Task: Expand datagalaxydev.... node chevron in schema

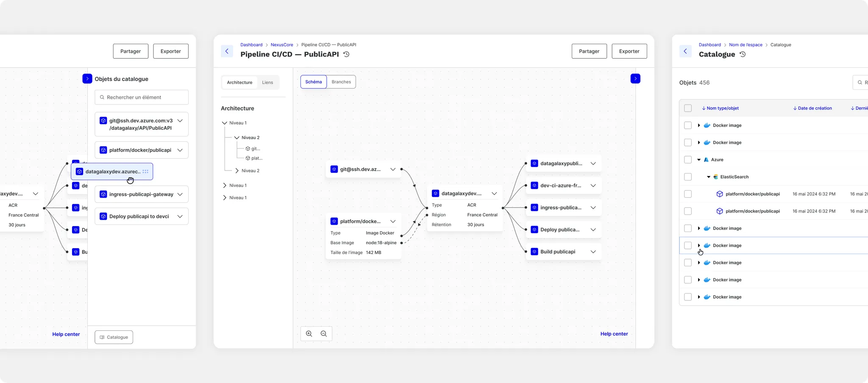Action: coord(494,193)
